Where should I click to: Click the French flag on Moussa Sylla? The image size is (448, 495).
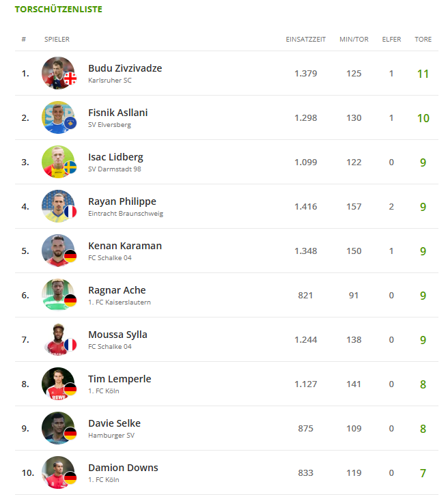70,345
